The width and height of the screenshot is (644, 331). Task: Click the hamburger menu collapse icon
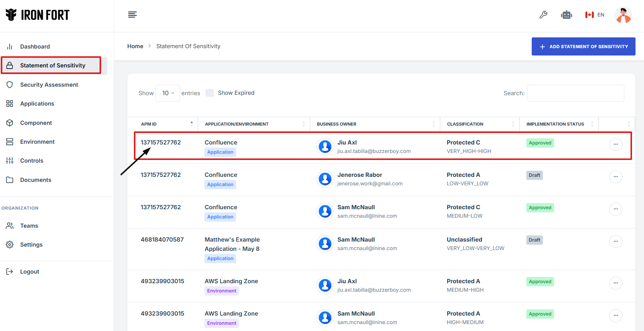point(132,15)
